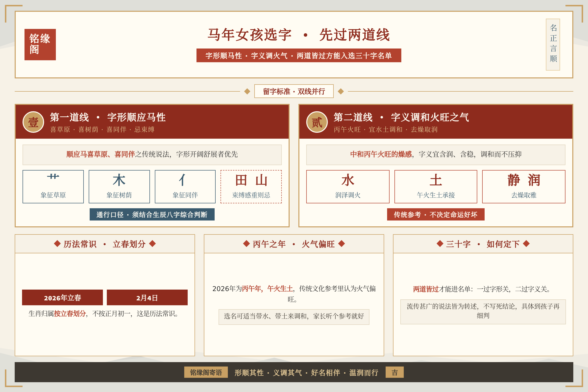The height and width of the screenshot is (392, 588).
Task: Open the 留字标准 · 双线并行 label
Action: coord(294,91)
